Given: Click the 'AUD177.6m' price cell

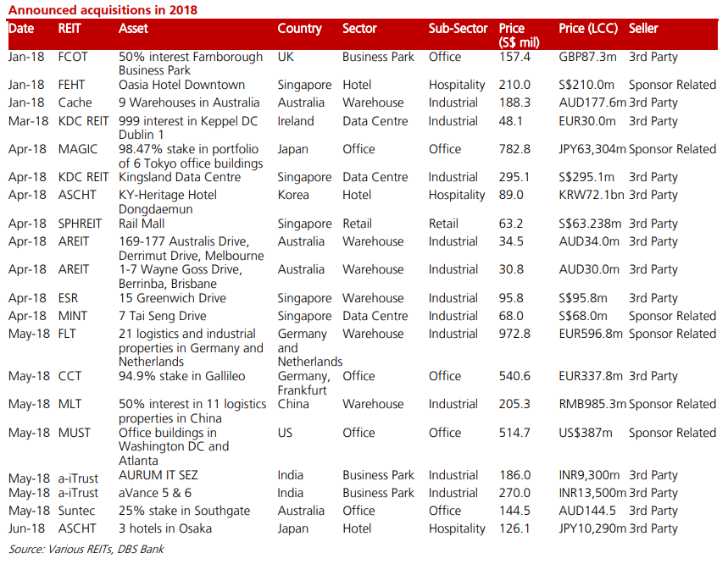Looking at the screenshot, I should point(593,102).
